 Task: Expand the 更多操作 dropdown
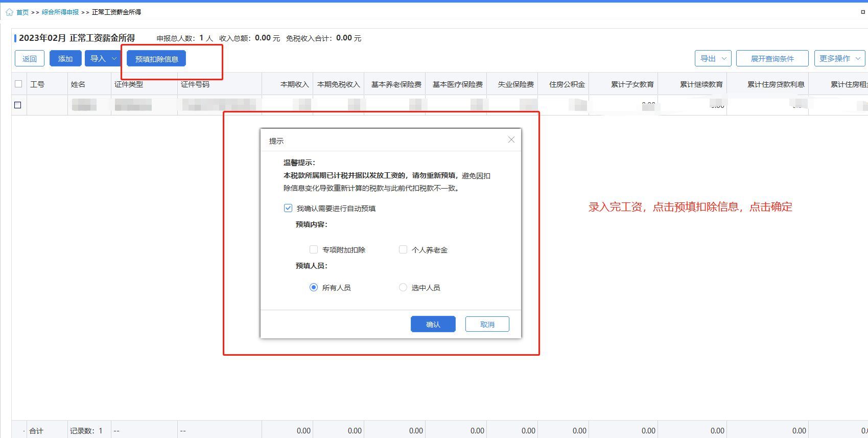pos(839,59)
